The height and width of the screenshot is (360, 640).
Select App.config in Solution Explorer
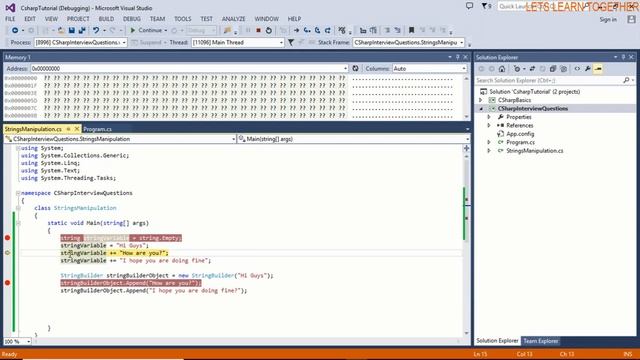click(x=520, y=134)
